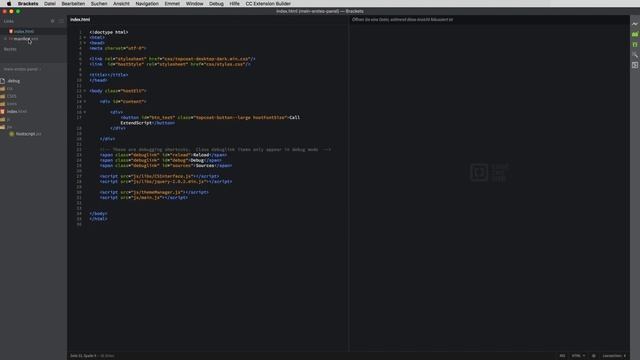640x360 pixels.
Task: Click the index.html editor pane title
Action: [80, 19]
